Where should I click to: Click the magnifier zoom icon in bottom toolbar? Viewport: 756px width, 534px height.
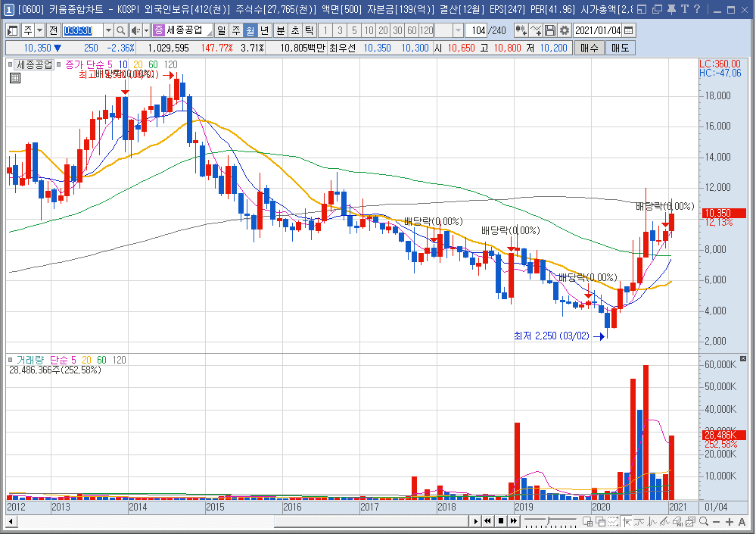click(704, 521)
